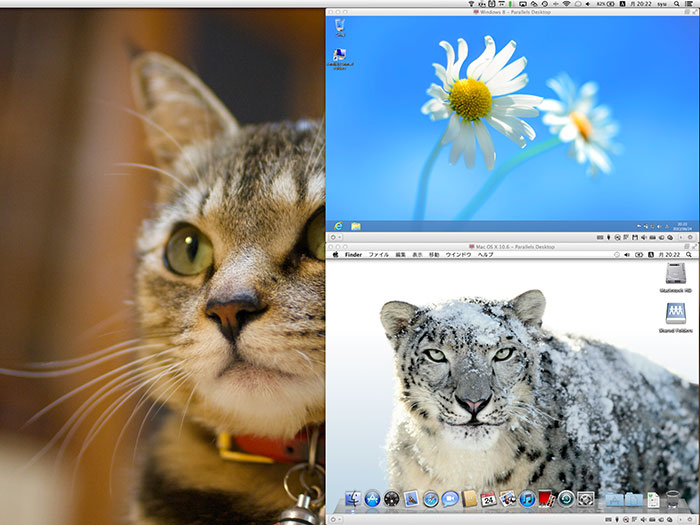Open Mail stamp icon in the dock

pos(411,499)
